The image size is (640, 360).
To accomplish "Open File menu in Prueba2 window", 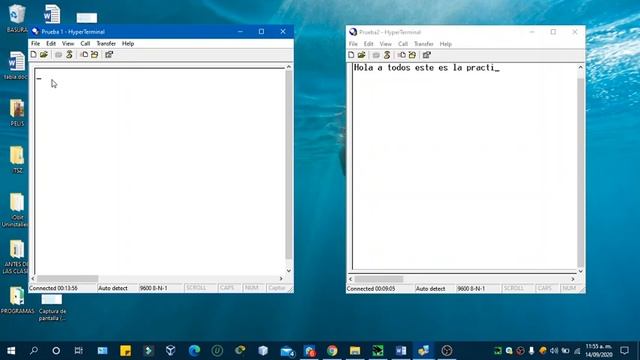I will pos(353,44).
